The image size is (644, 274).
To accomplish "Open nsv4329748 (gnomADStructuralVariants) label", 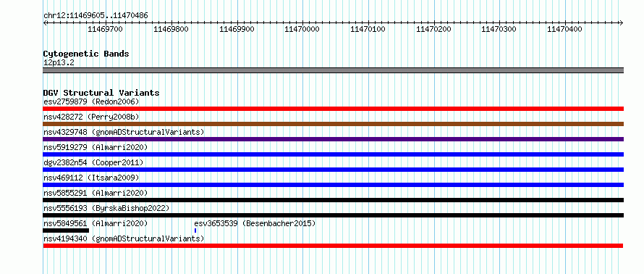I will click(x=124, y=132).
